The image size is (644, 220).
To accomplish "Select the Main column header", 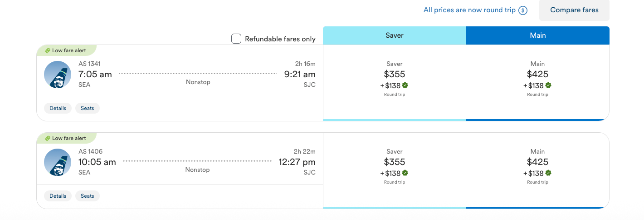I will coord(537,35).
